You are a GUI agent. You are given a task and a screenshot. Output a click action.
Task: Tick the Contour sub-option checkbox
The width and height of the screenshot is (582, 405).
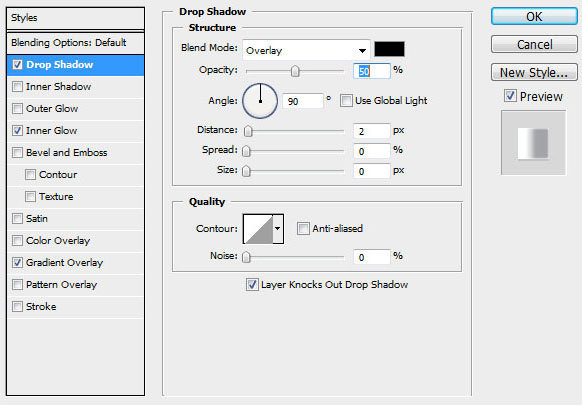[30, 174]
